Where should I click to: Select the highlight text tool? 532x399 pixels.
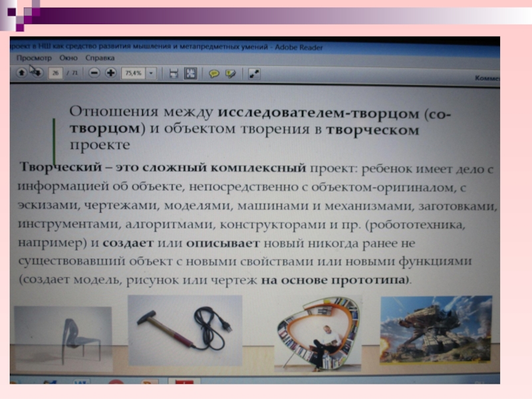click(x=231, y=73)
